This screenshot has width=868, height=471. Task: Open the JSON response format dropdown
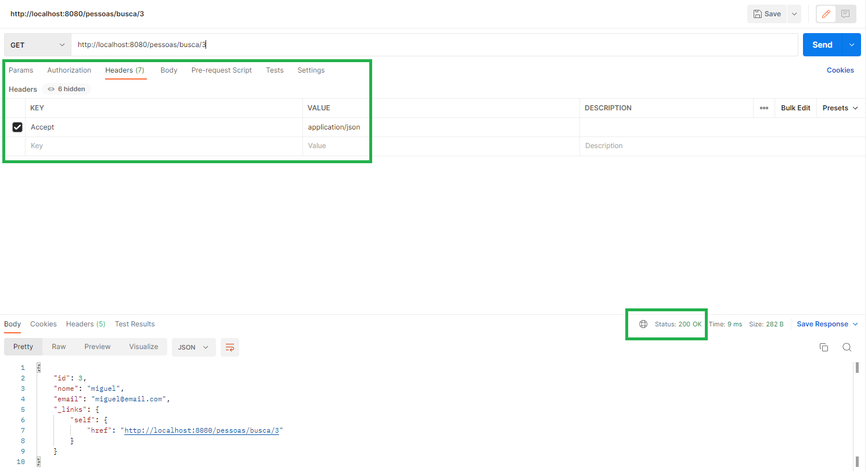tap(193, 347)
